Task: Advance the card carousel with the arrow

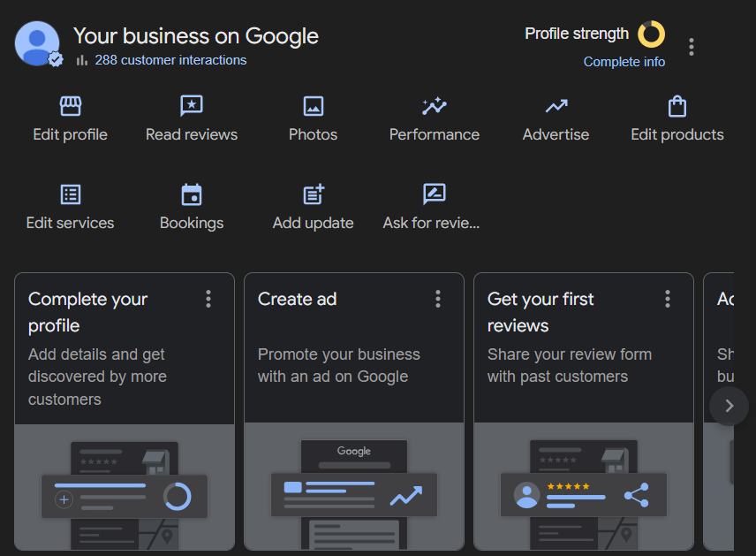Action: pyautogui.click(x=729, y=406)
